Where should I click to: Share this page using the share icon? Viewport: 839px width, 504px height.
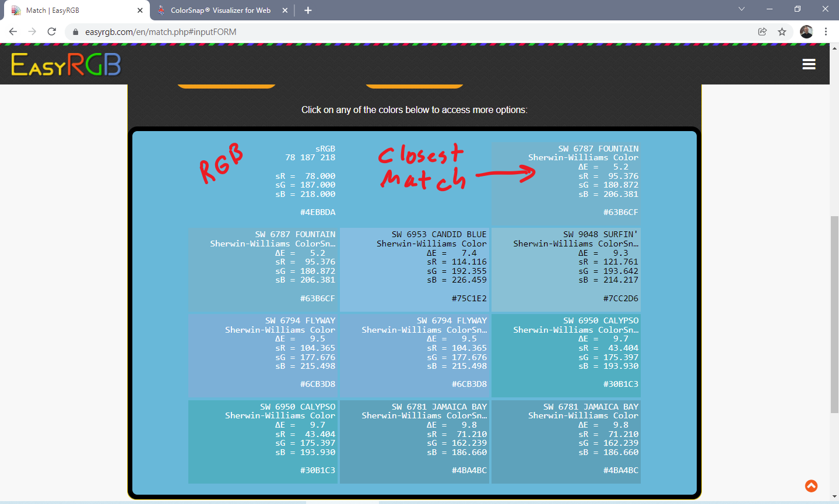(x=762, y=31)
